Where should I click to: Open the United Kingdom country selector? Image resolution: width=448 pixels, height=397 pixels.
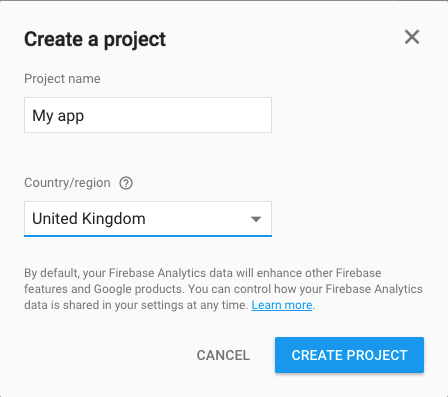(x=148, y=219)
